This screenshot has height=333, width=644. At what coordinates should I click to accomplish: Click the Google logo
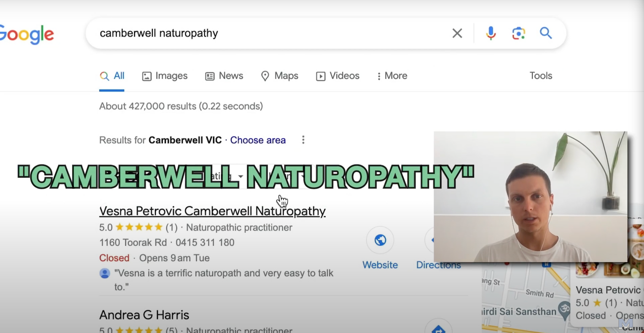[x=26, y=35]
